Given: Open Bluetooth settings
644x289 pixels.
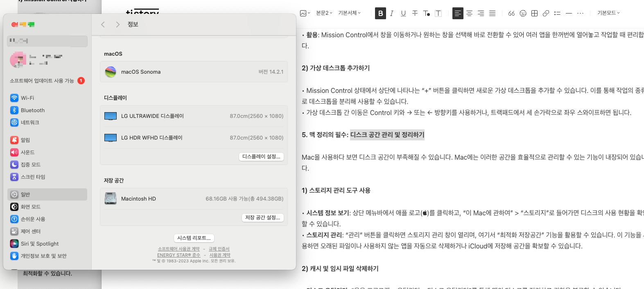Looking at the screenshot, I should tap(47, 110).
